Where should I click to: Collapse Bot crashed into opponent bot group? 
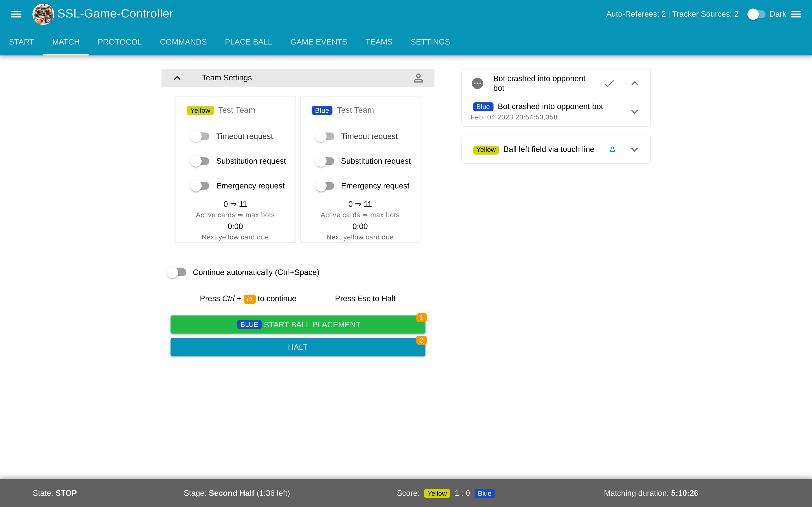pos(634,83)
